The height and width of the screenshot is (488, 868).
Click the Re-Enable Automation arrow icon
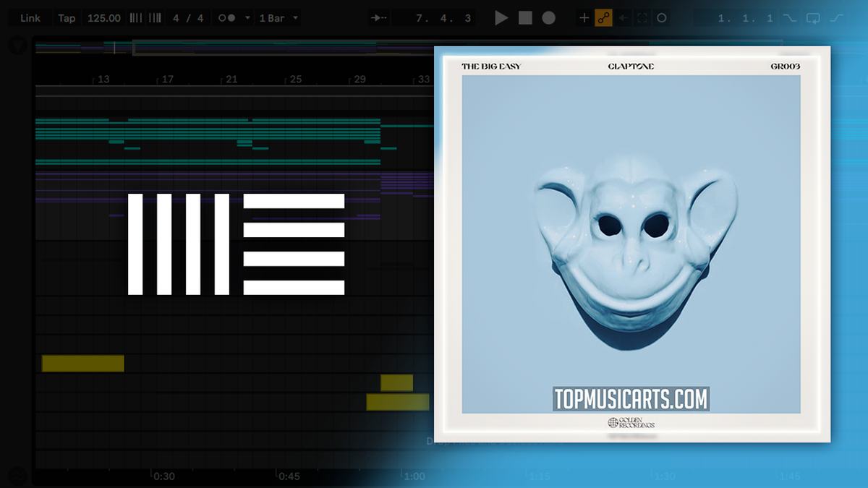[622, 17]
